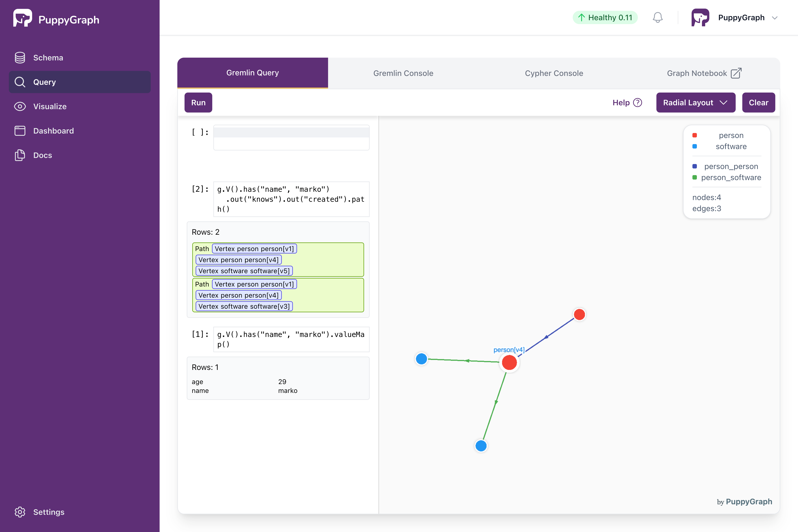The height and width of the screenshot is (532, 798).
Task: Click Help icon for query assistance
Action: coord(638,102)
